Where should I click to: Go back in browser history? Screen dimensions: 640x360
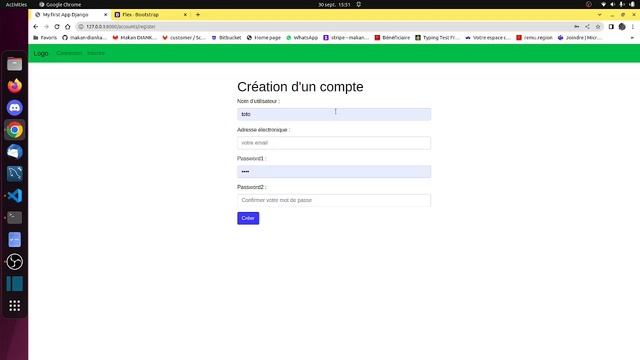pyautogui.click(x=36, y=27)
